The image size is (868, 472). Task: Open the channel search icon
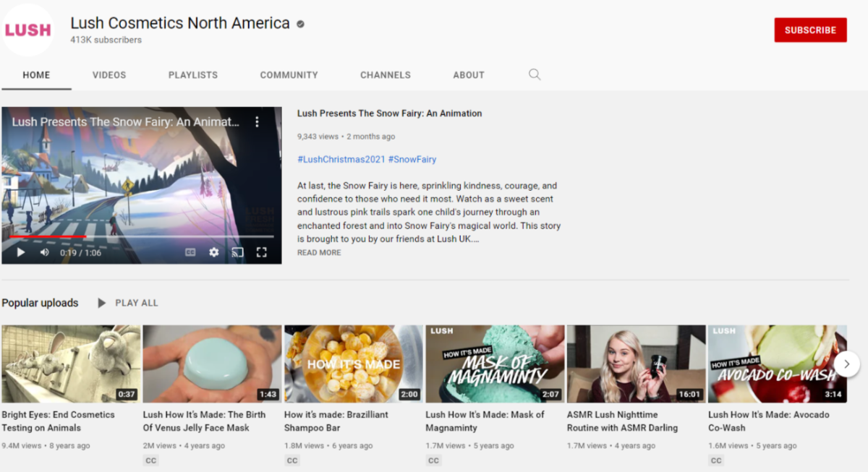534,74
